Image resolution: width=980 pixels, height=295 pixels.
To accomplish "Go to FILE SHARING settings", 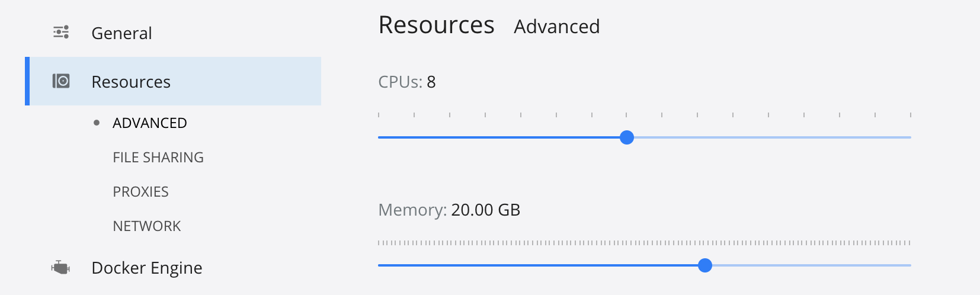I will [158, 157].
